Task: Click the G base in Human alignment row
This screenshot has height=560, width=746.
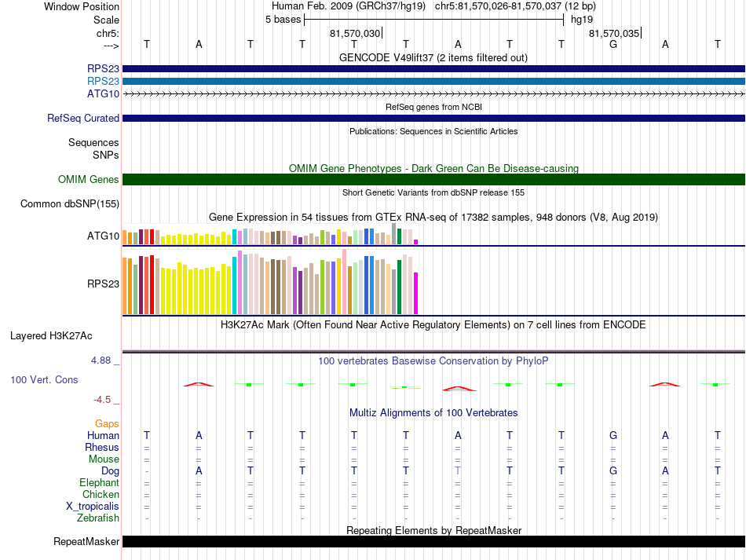Action: 613,435
